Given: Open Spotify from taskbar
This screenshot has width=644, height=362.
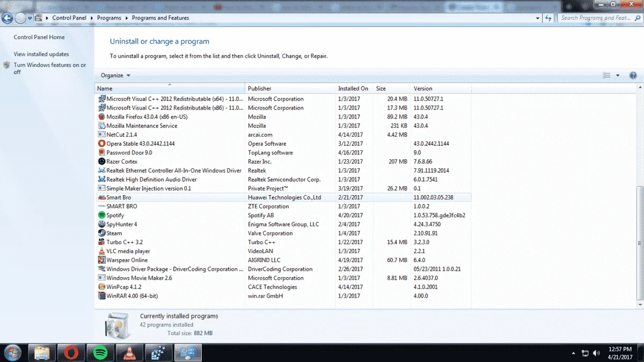Looking at the screenshot, I should click(x=100, y=353).
